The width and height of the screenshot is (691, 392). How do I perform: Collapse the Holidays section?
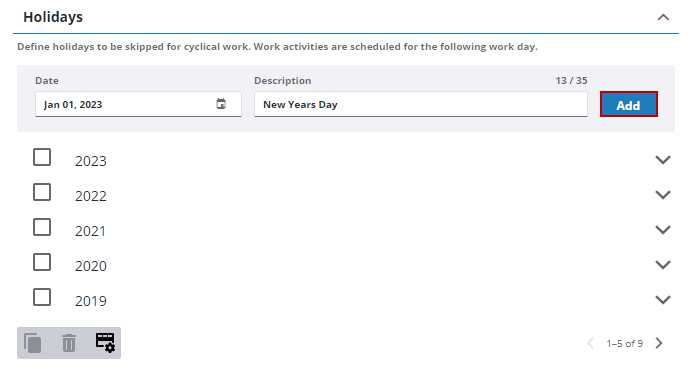663,17
